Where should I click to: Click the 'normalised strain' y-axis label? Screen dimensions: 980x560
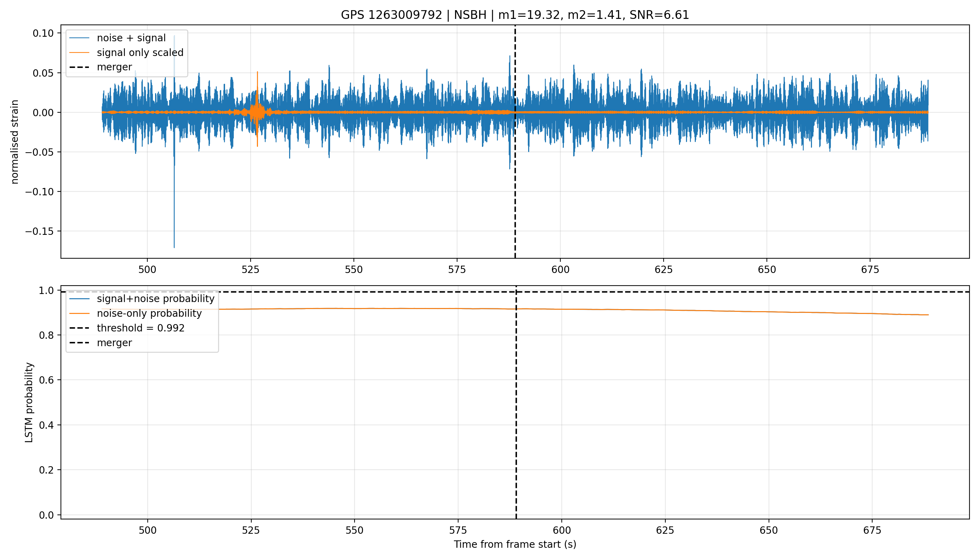coord(15,142)
